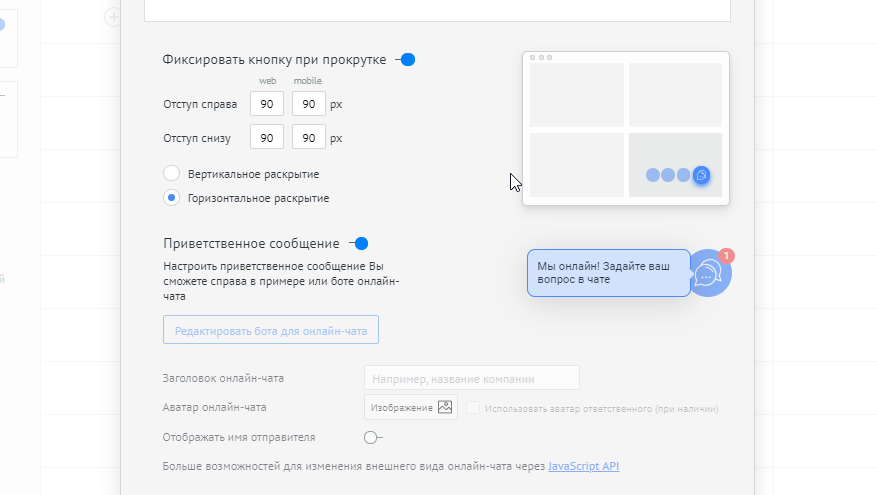Click the mobile Отступ справа input field
Image resolution: width=877 pixels, height=495 pixels.
click(x=309, y=104)
